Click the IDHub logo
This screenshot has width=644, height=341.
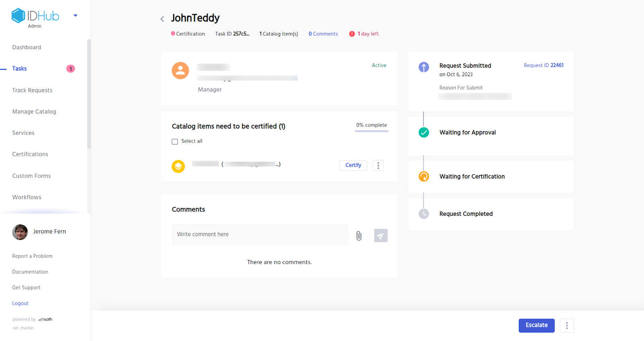coord(35,16)
